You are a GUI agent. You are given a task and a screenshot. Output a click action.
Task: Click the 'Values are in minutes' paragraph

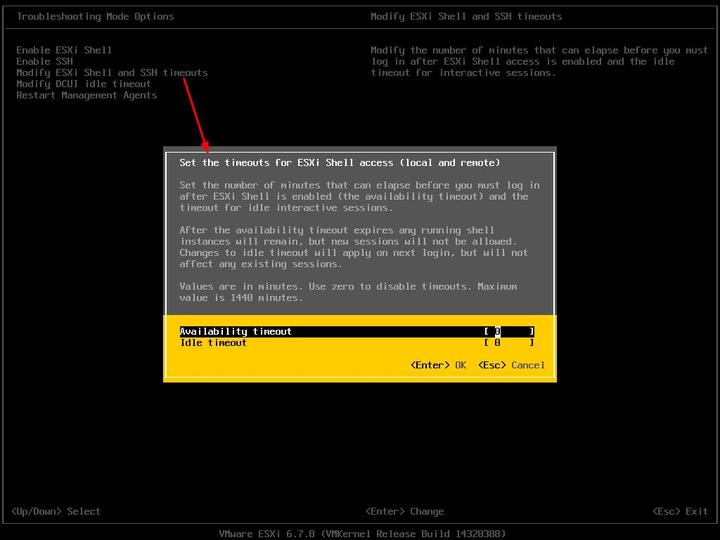coord(348,292)
